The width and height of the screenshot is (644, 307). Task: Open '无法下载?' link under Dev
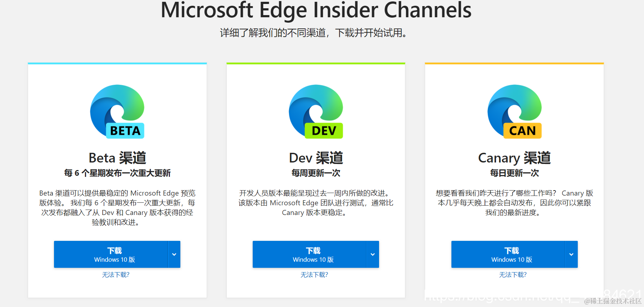coord(314,275)
